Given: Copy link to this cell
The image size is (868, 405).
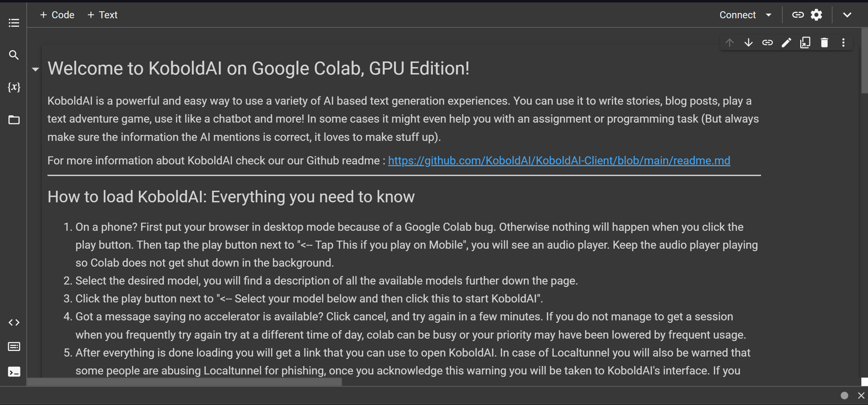Looking at the screenshot, I should point(767,43).
